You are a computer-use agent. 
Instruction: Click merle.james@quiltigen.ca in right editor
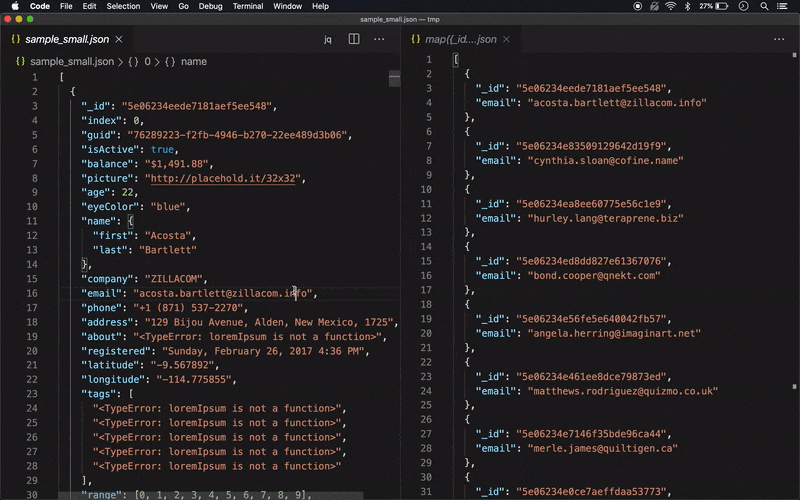tap(603, 448)
